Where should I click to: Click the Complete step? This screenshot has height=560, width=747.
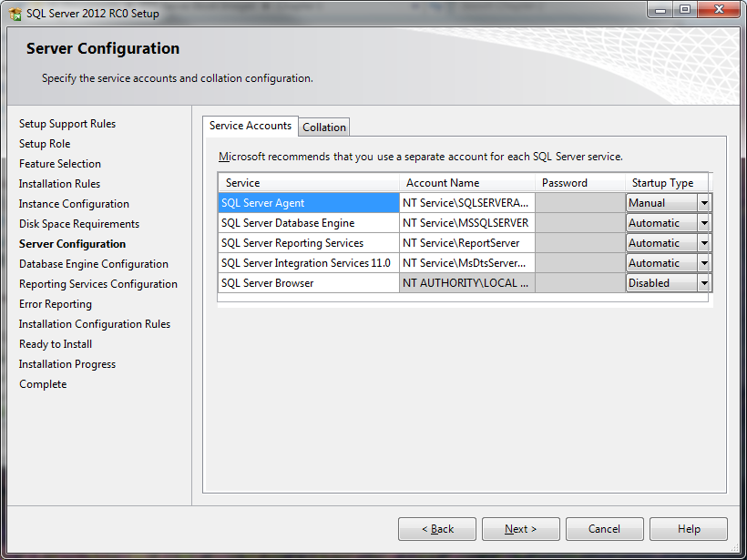pyautogui.click(x=43, y=384)
